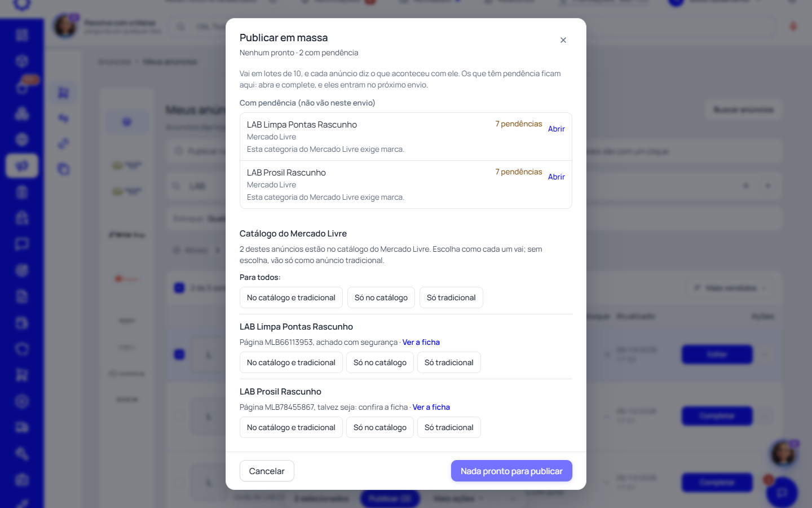Click 'Nenhum pronto · 2 com pendência' subtitle
This screenshot has width=812, height=508.
[299, 52]
